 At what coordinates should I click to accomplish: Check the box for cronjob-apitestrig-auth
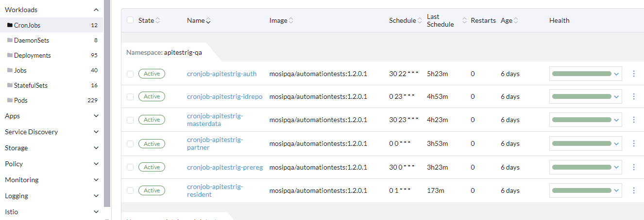tap(130, 74)
